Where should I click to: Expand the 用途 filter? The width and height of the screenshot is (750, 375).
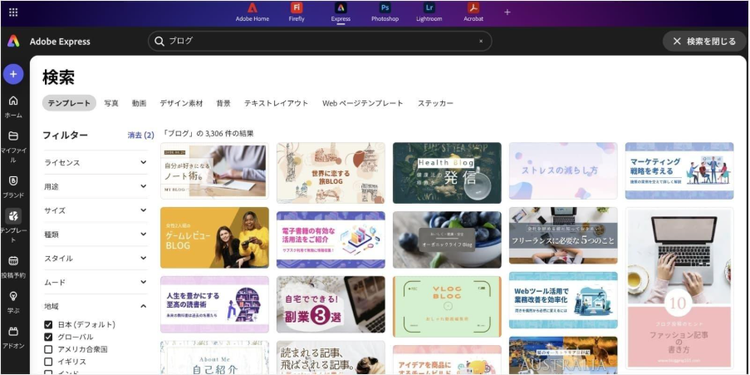point(96,187)
